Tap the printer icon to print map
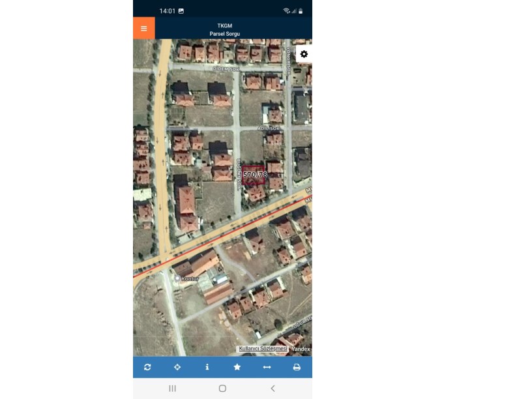The image size is (532, 399). [297, 367]
